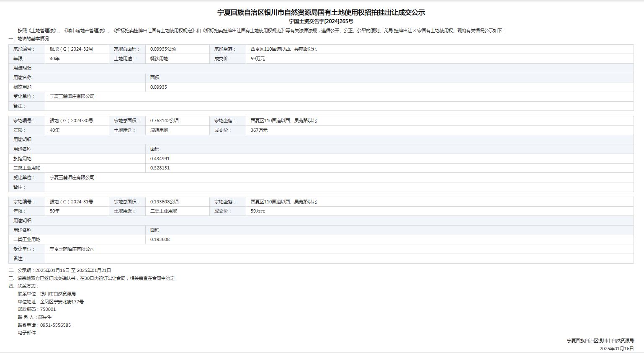Click 联系单位:银川市自然资源局 line
This screenshot has height=354, width=644.
pyautogui.click(x=47, y=294)
